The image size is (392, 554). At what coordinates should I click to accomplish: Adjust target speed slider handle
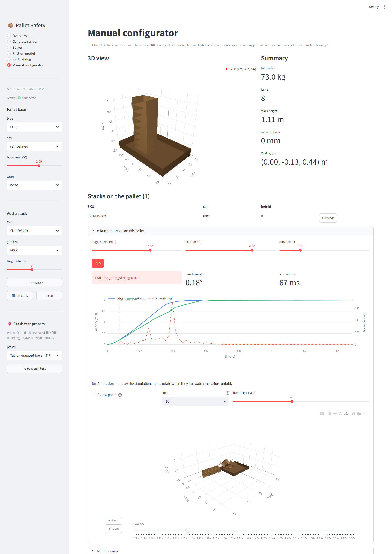pyautogui.click(x=150, y=250)
